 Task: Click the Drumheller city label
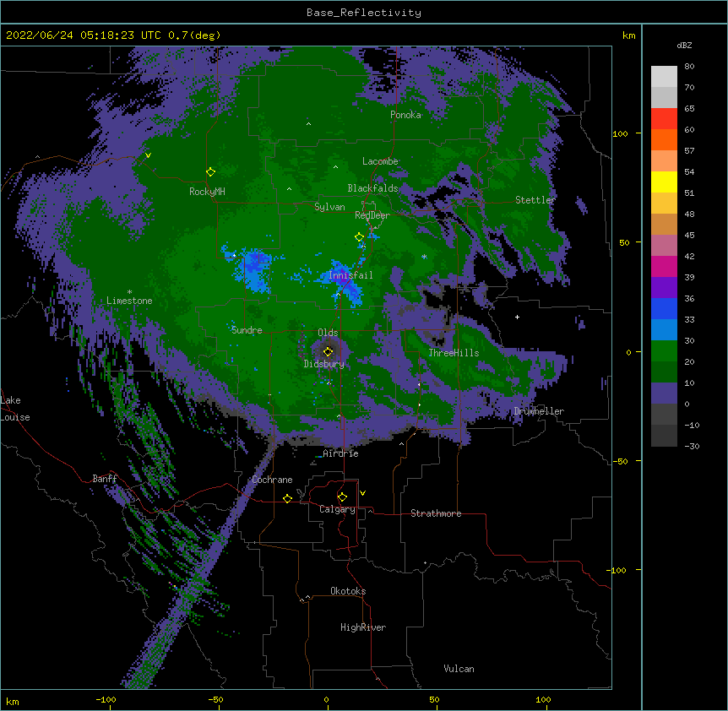pyautogui.click(x=539, y=411)
